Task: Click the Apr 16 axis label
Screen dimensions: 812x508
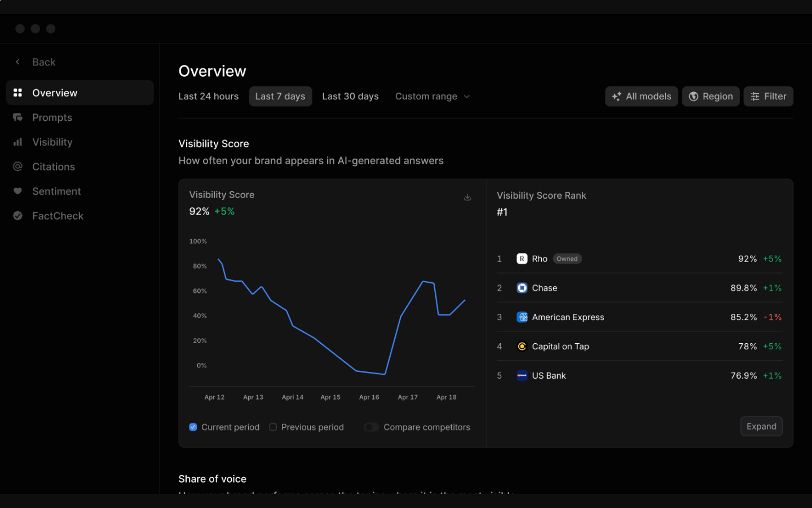Action: 369,397
